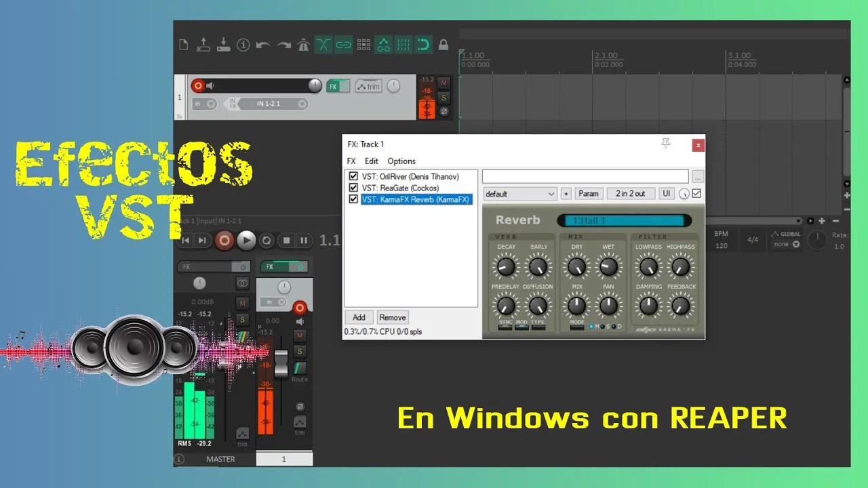Mute track 1 with the M button
The height and width of the screenshot is (488, 868).
444,83
